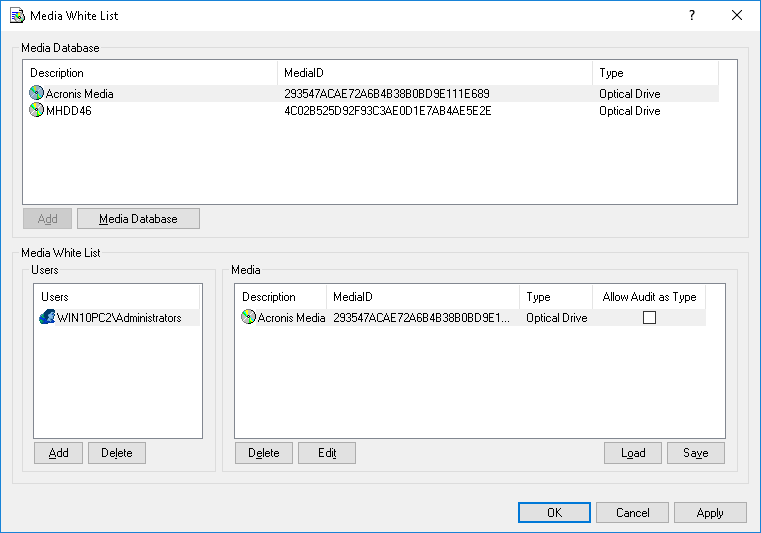
Task: Click the Media White List title bar icon
Action: click(x=17, y=16)
